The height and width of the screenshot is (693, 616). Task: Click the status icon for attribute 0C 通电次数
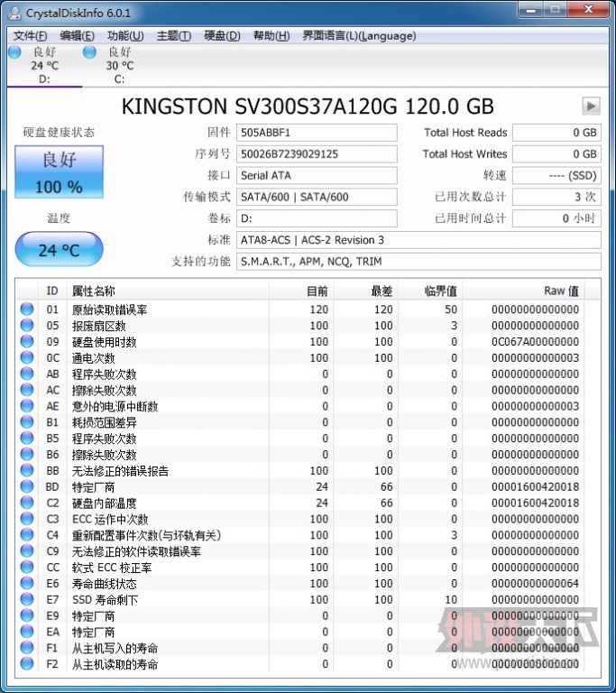pos(27,357)
